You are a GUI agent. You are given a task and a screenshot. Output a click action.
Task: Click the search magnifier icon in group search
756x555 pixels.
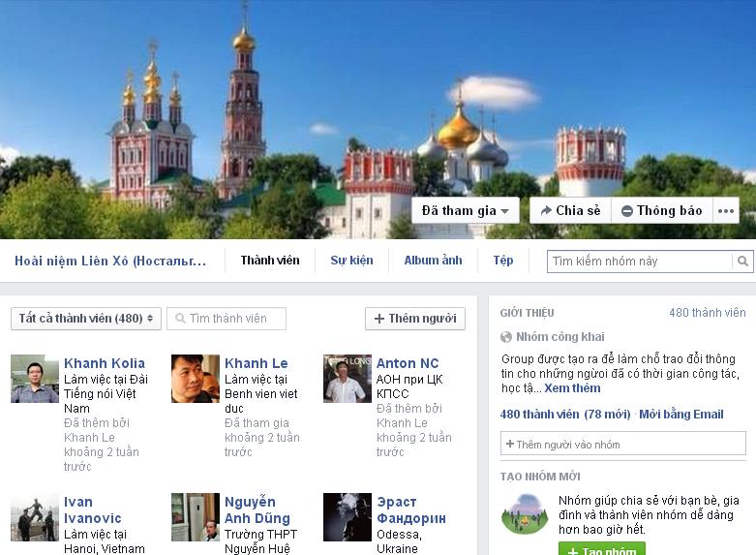[742, 262]
